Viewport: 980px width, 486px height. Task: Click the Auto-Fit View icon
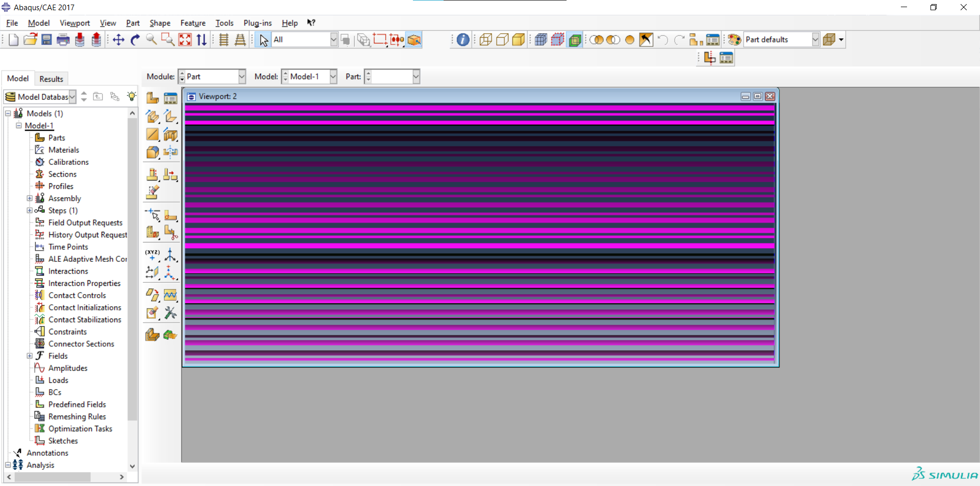point(185,40)
